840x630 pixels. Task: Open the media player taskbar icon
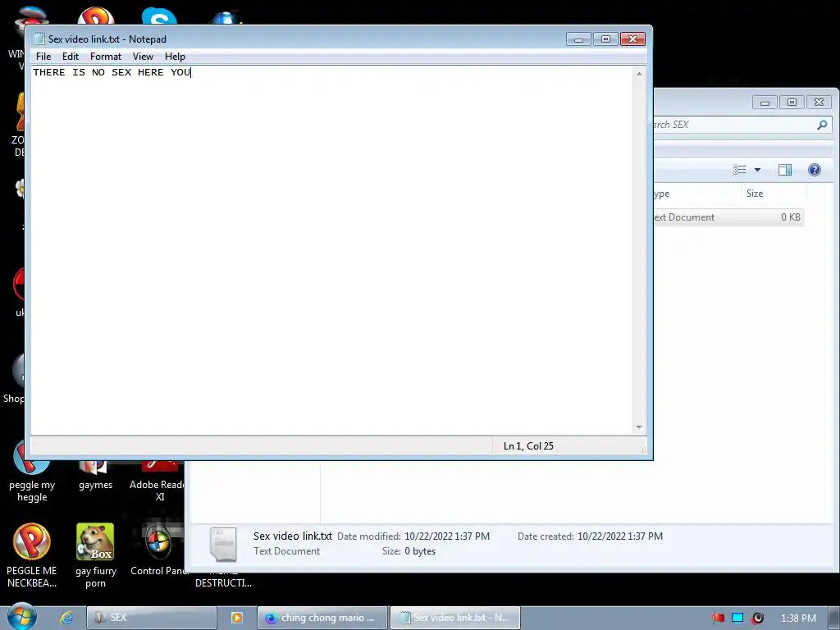pyautogui.click(x=237, y=618)
